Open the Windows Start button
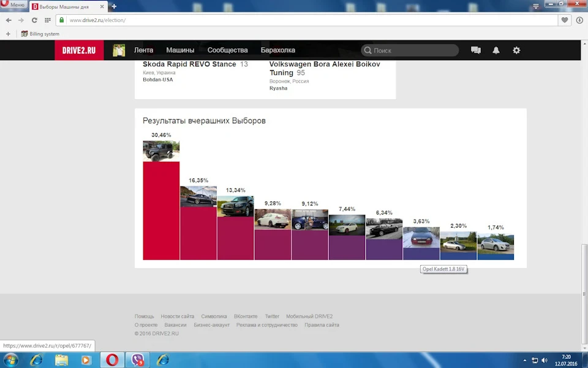Viewport: 588px width, 368px height. click(x=10, y=360)
